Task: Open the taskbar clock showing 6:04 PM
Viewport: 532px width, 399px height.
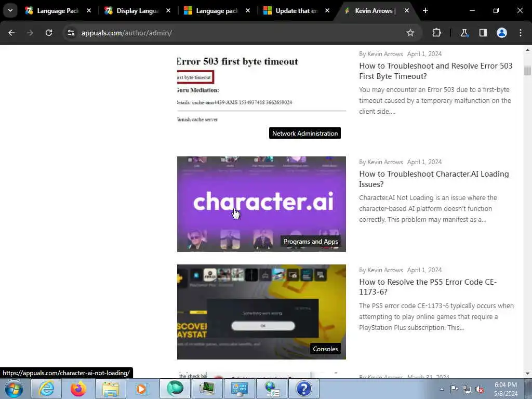Action: (506, 389)
